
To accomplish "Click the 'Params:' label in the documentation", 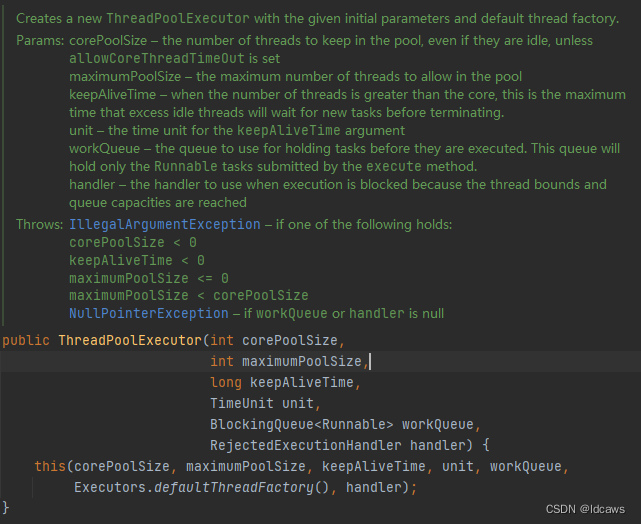I will (40, 40).
